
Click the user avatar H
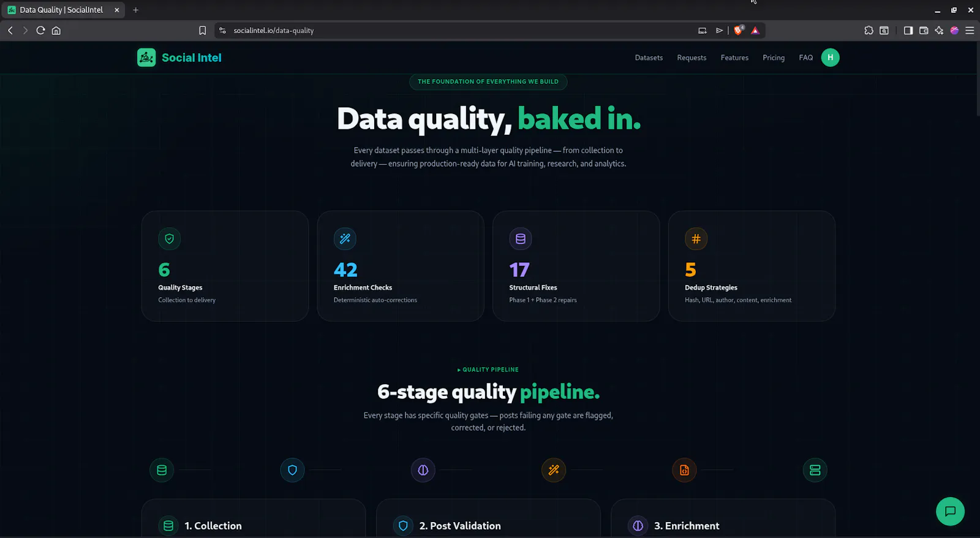click(830, 58)
